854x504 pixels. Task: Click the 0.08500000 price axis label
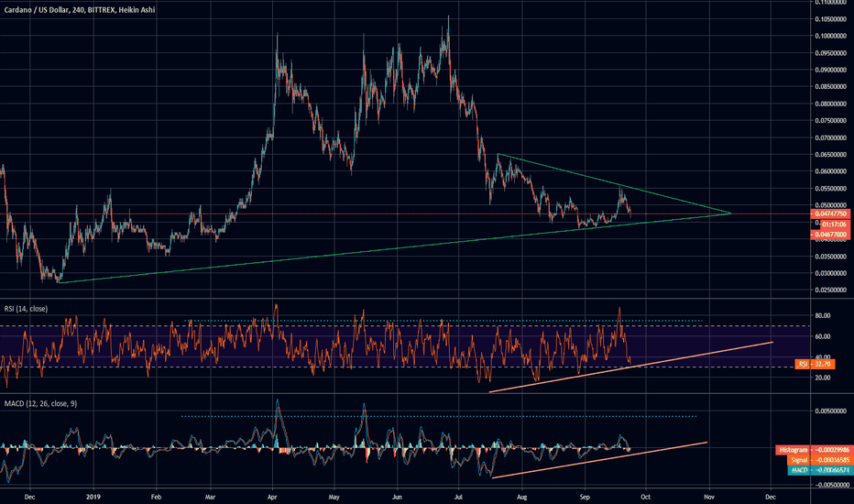(x=830, y=86)
